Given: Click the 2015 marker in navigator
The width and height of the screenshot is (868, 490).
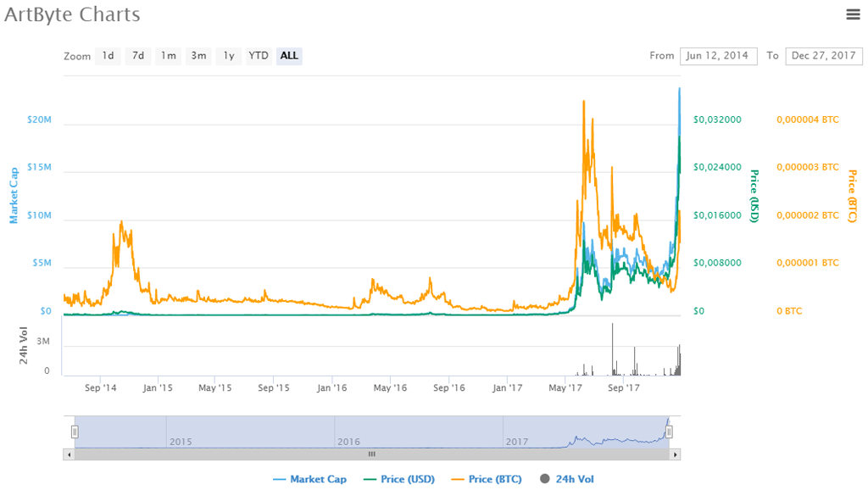Looking at the screenshot, I should click(x=181, y=442).
